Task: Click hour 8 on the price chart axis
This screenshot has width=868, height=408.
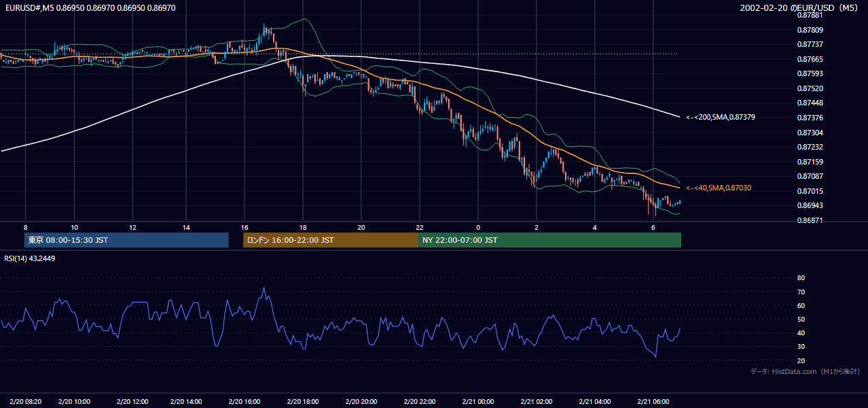Action: 25,227
